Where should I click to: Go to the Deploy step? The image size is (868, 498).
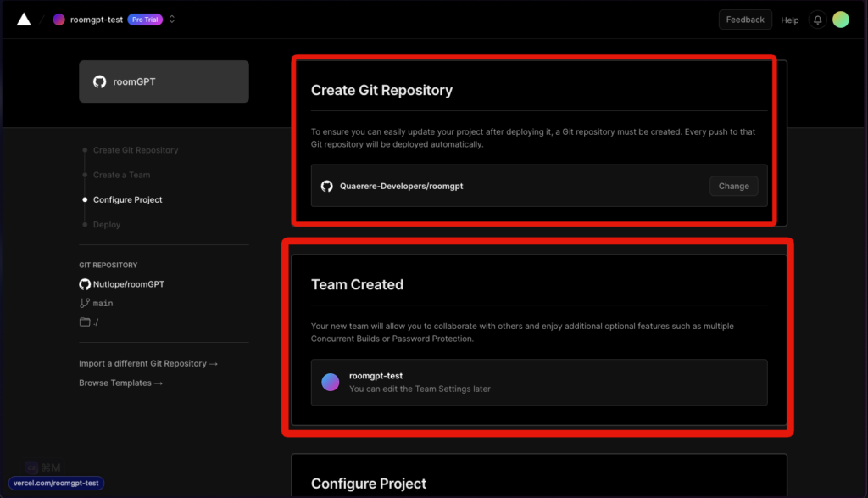pyautogui.click(x=107, y=225)
